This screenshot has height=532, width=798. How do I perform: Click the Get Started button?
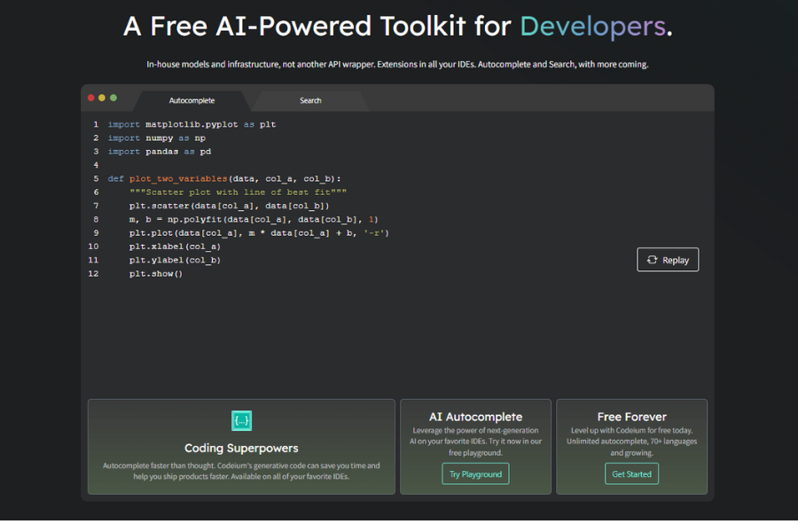click(631, 473)
